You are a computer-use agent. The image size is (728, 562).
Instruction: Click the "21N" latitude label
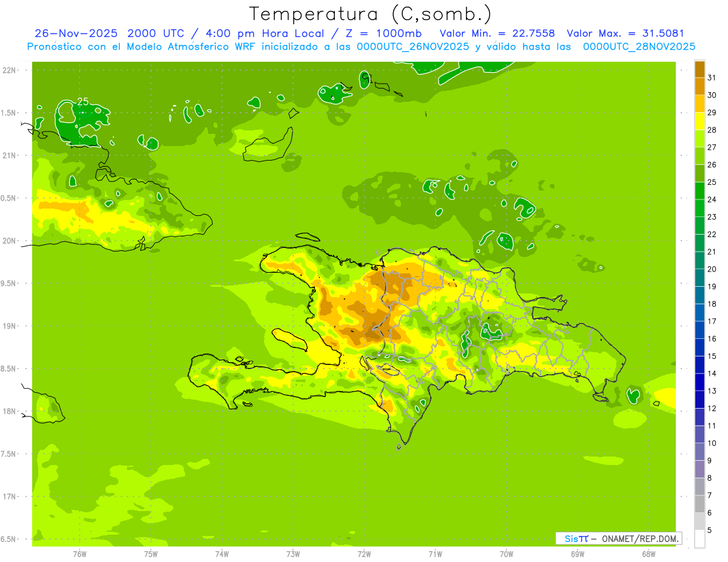point(8,156)
